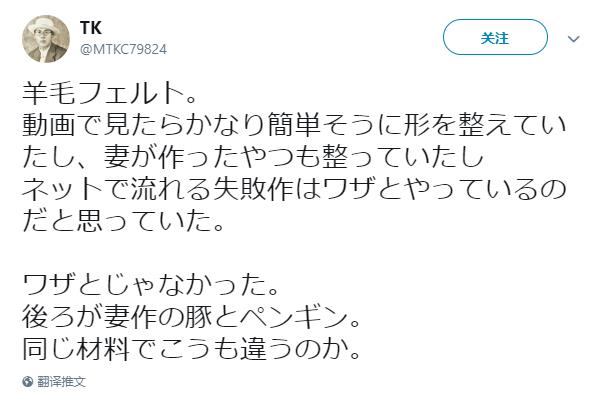This screenshot has width=614, height=395.
Task: Click the globe icon beside 翻译推文
Action: click(27, 381)
